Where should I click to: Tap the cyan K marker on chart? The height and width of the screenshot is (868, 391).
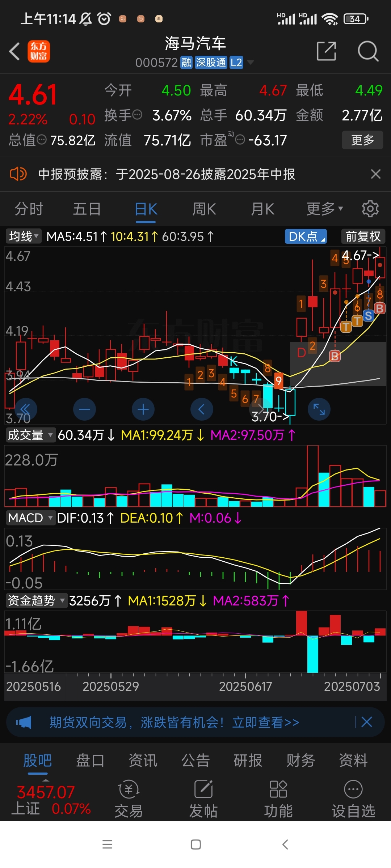click(234, 361)
